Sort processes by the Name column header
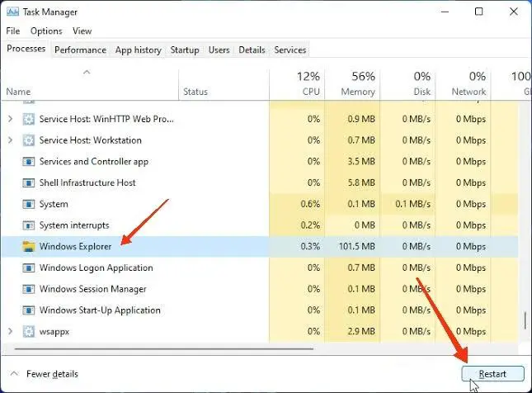The width and height of the screenshot is (532, 393). tap(90, 85)
